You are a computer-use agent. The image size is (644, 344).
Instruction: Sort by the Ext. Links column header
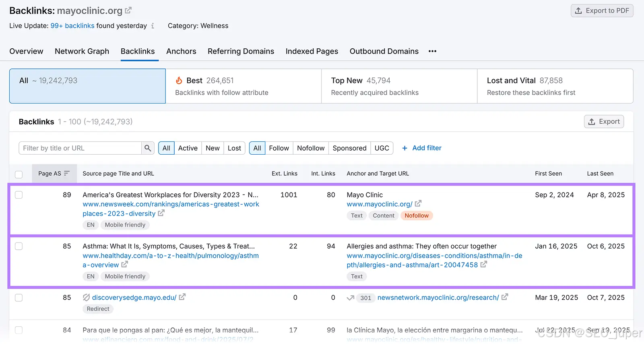[x=285, y=174]
